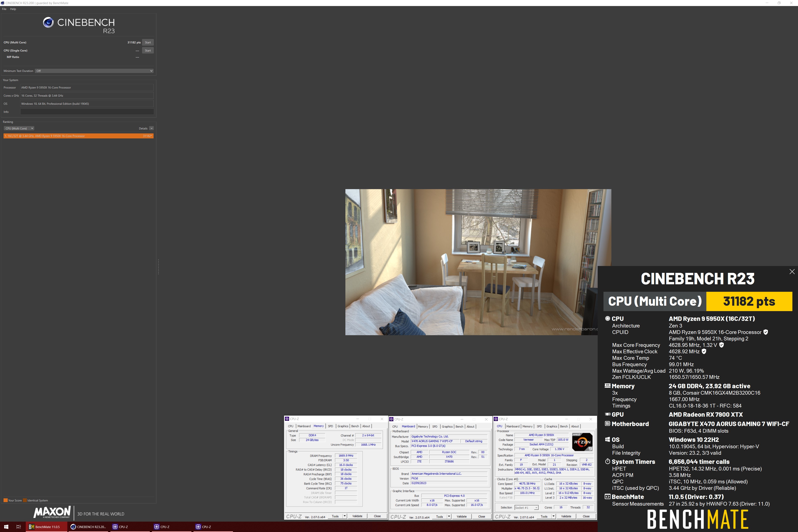Click the AMD Radeon RX 7900 XTX text
This screenshot has width=798, height=532.
(706, 414)
